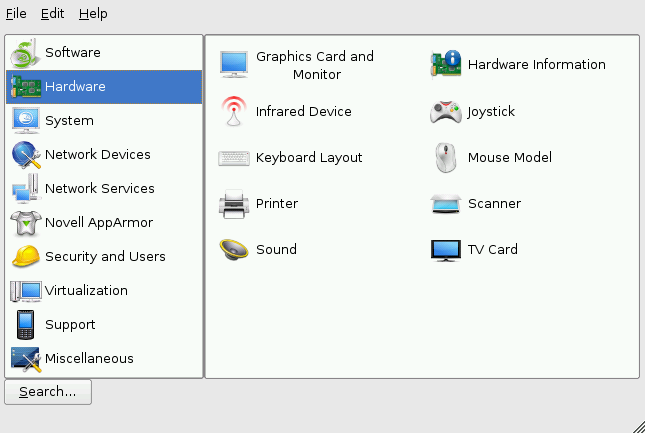
Task: Select the Novell AppArmor category
Action: pos(98,222)
